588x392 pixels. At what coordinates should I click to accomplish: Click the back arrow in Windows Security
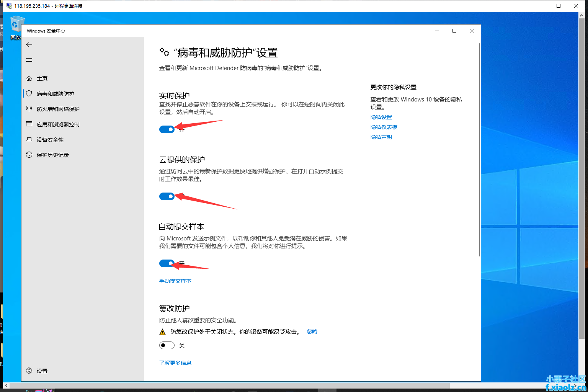coord(29,45)
